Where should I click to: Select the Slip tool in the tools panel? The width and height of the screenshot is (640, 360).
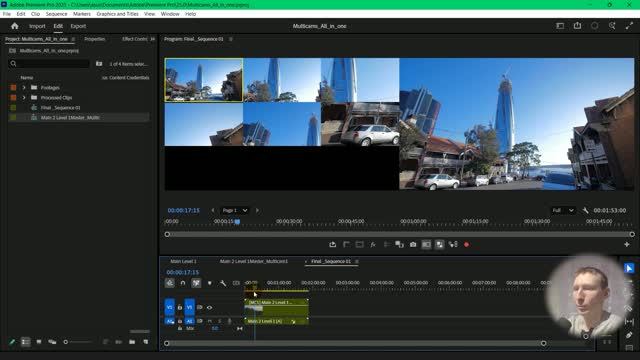pos(629,322)
